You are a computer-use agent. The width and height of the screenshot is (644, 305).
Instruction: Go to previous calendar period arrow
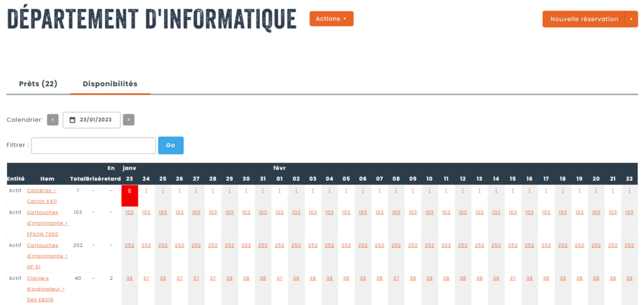tap(53, 119)
